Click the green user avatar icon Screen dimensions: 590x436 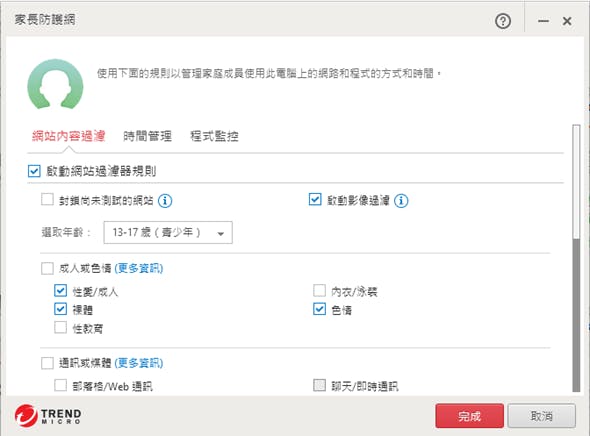point(55,84)
